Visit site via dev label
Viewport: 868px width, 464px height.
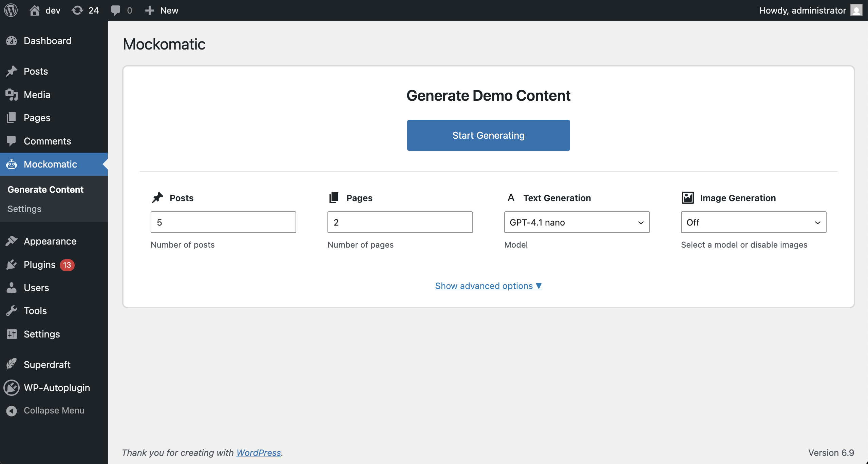click(x=53, y=11)
